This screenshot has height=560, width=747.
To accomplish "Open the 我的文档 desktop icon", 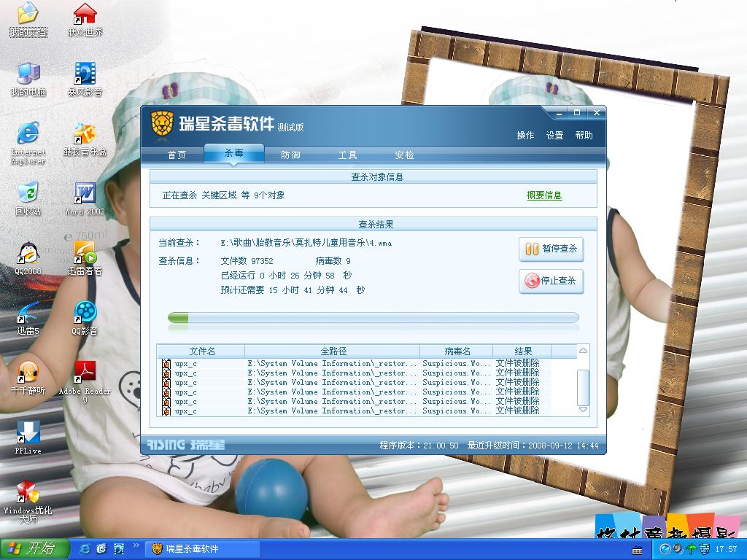I will pyautogui.click(x=28, y=19).
